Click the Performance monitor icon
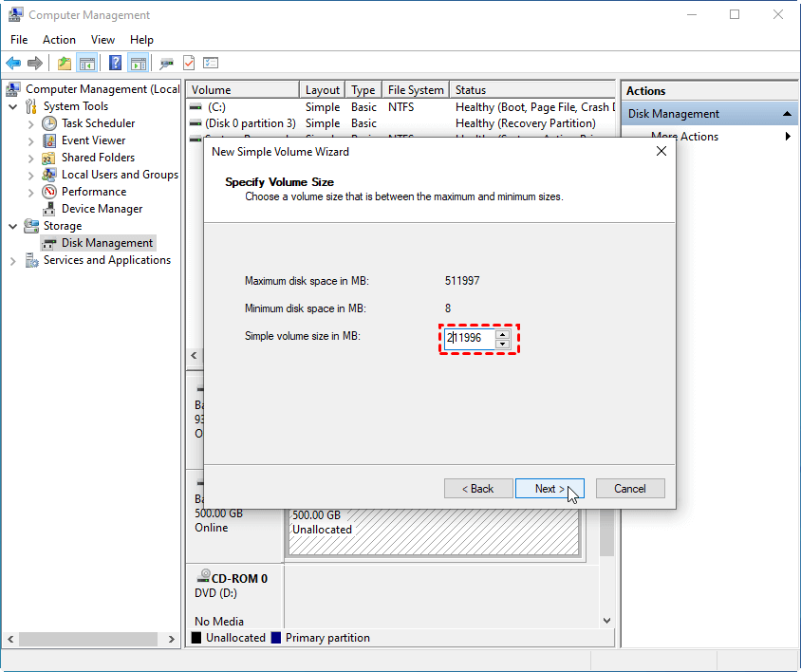The width and height of the screenshot is (801, 672). coord(49,192)
